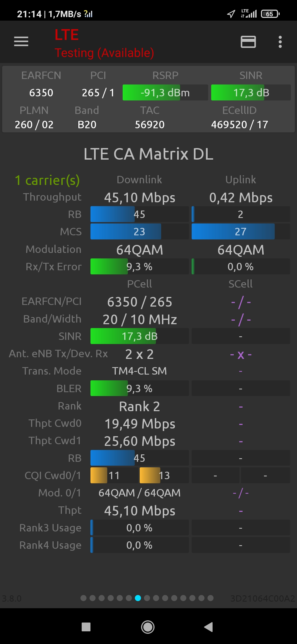Tap the ECellID value 469520 / 17
Viewport: 297px width, 644px height.
(x=240, y=125)
